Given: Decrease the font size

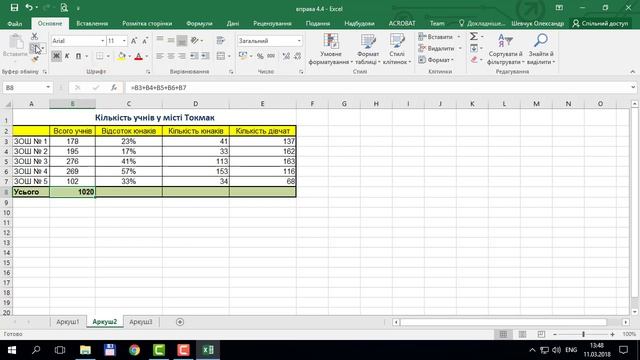Looking at the screenshot, I should click(x=145, y=41).
